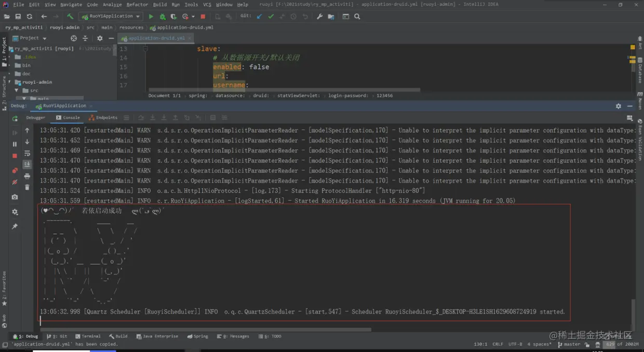Expand the bin folder in Project tree
This screenshot has width=644, height=352.
(x=10, y=66)
